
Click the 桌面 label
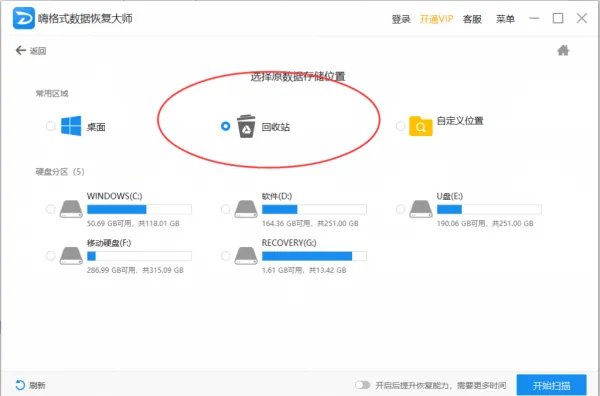(96, 127)
